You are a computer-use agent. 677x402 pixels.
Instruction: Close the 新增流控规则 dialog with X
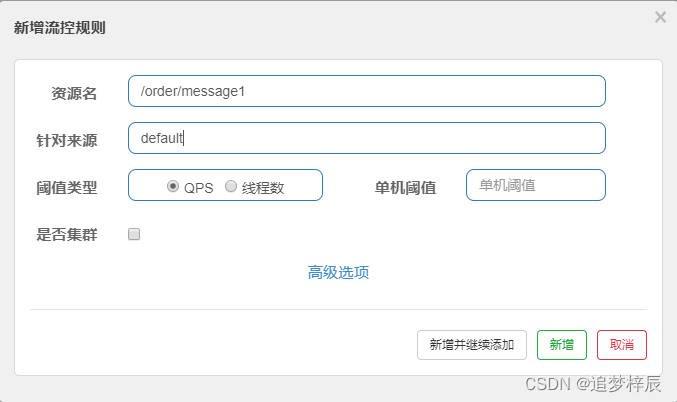(660, 17)
